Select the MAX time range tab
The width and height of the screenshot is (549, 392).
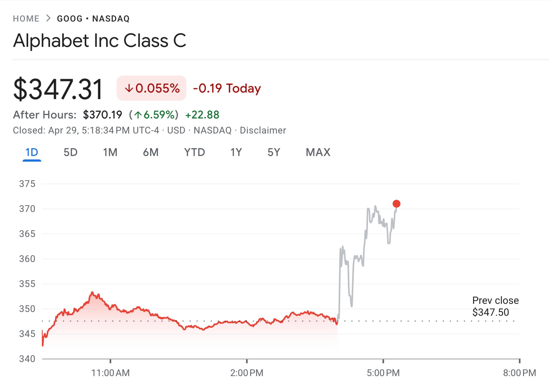[x=318, y=153]
